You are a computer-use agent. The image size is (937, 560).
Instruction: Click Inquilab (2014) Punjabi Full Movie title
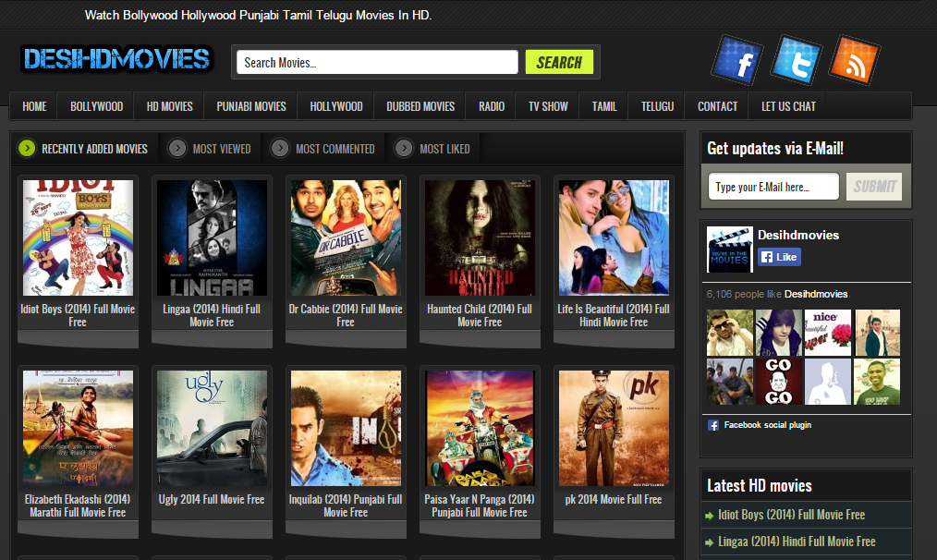pos(346,505)
